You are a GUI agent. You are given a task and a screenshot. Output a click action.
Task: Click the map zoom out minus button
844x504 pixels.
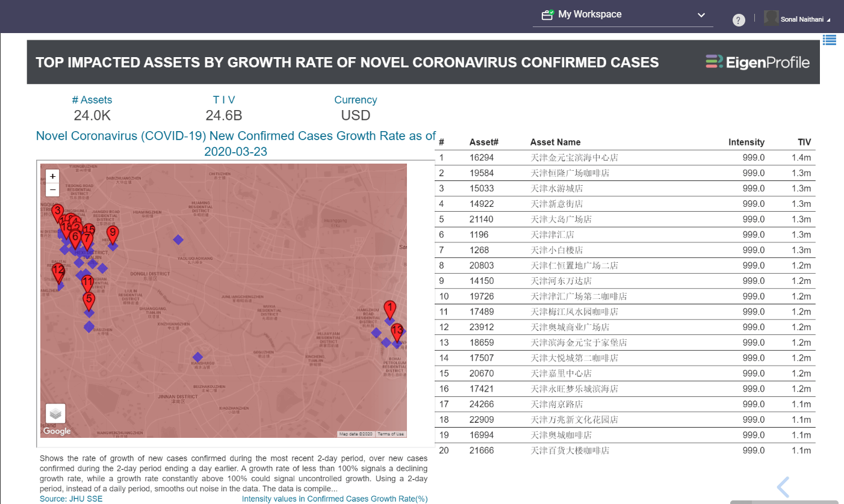tap(53, 189)
